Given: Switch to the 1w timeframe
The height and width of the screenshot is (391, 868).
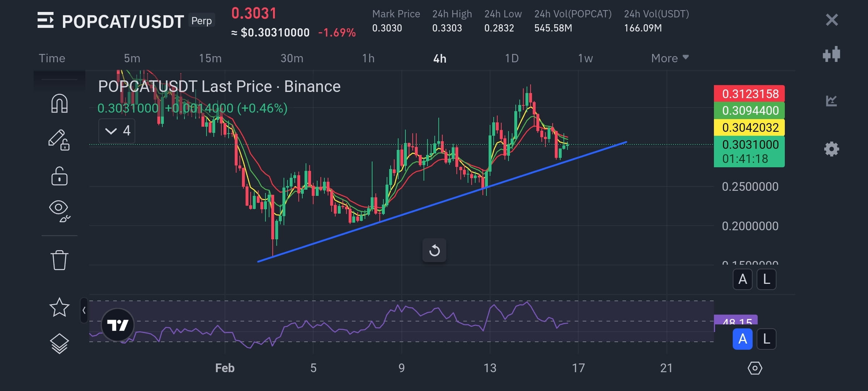Looking at the screenshot, I should (x=586, y=58).
